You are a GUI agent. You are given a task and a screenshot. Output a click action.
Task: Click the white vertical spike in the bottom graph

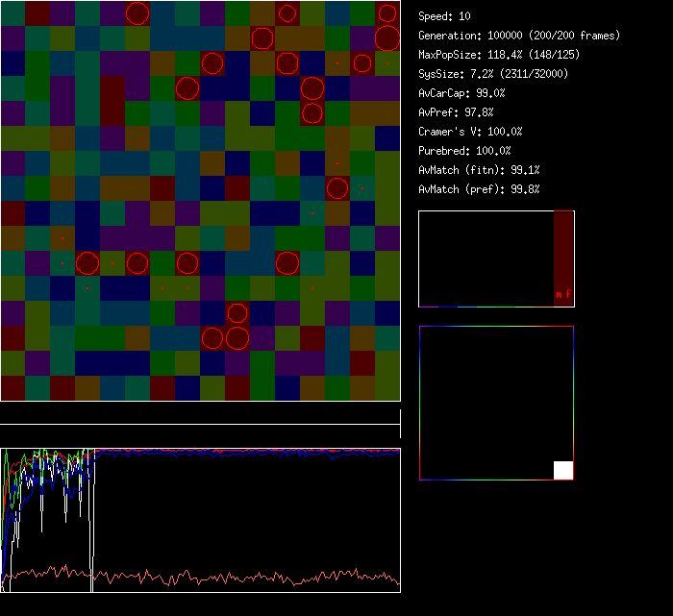pyautogui.click(x=92, y=519)
